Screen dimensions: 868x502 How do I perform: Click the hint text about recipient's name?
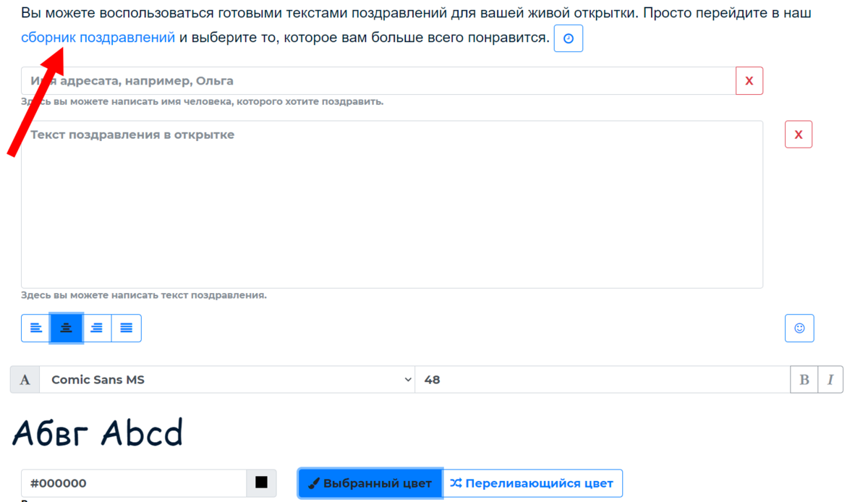pyautogui.click(x=203, y=102)
